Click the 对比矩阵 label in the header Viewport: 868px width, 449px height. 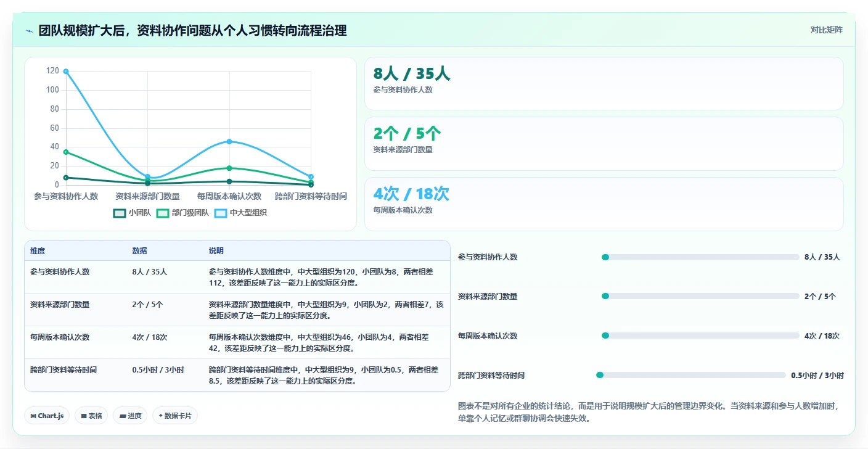(x=826, y=30)
